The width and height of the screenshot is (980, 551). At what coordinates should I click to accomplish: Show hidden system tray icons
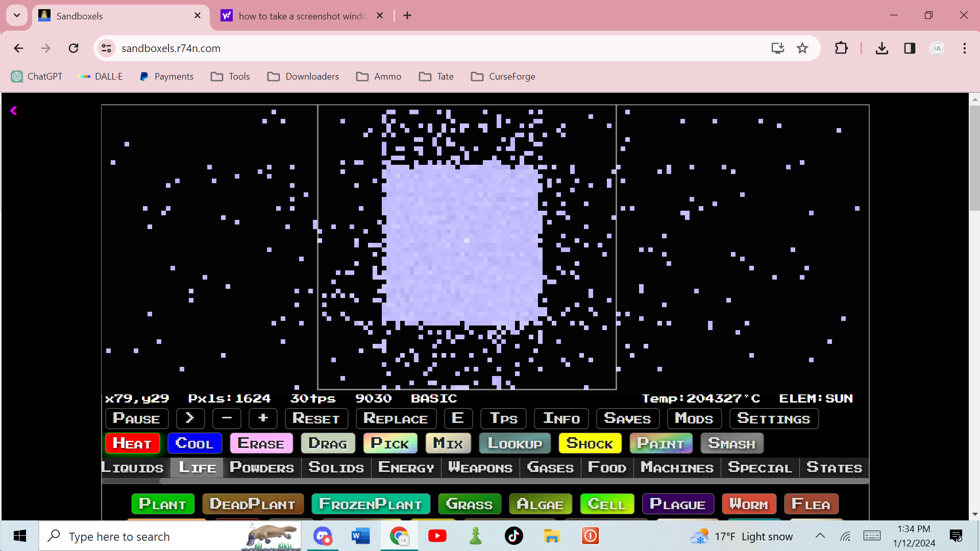[820, 536]
